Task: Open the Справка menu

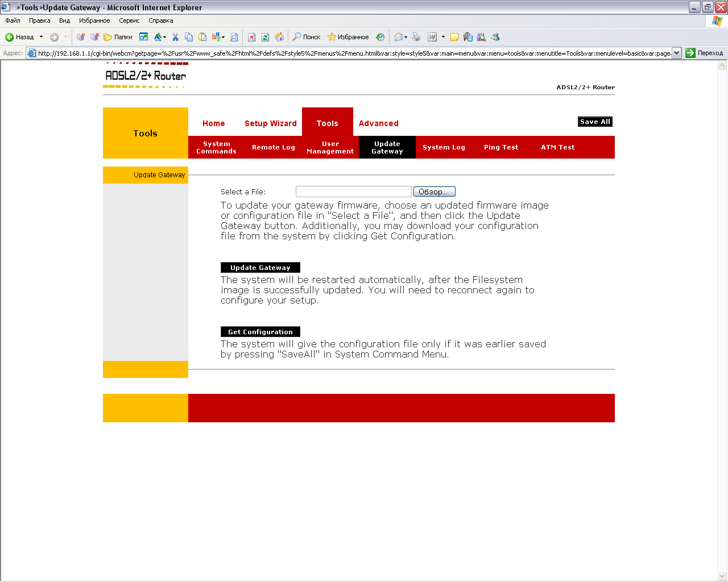Action: (x=160, y=20)
